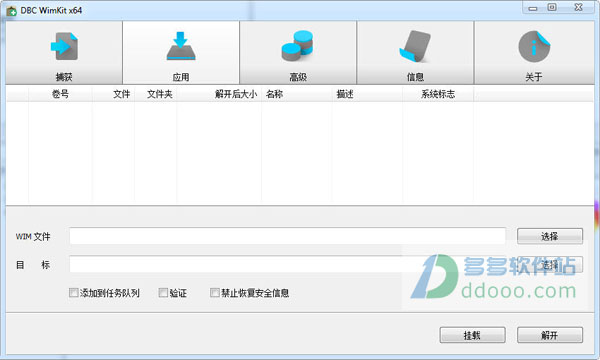Click the 系统标志 column header

tap(438, 94)
